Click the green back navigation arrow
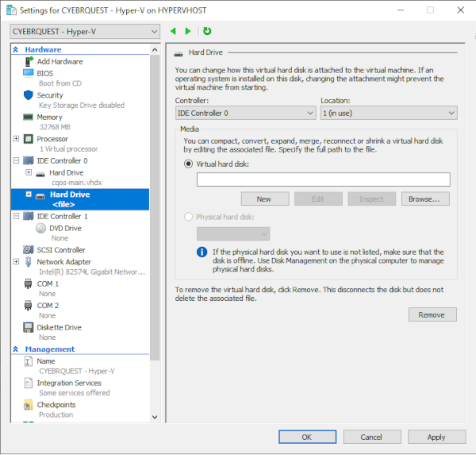Viewport: 476px width, 455px height. pos(174,31)
